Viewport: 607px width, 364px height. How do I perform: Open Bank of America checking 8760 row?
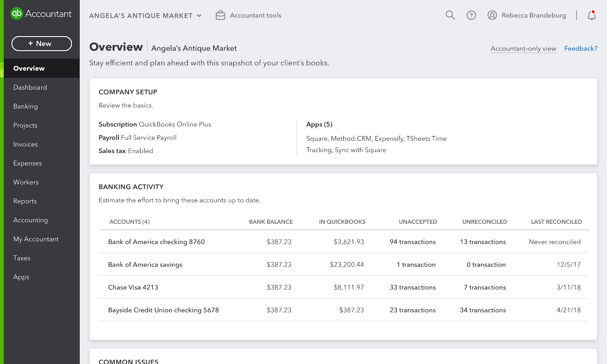(x=156, y=242)
